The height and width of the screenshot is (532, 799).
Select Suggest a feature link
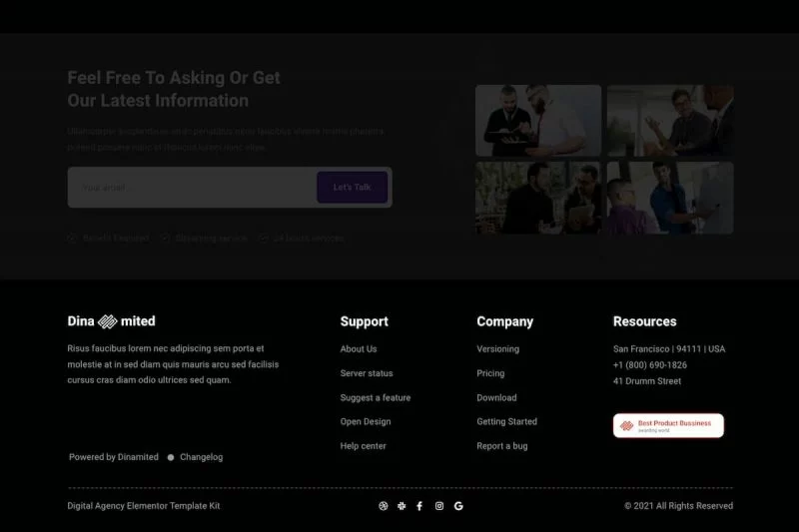pyautogui.click(x=376, y=397)
